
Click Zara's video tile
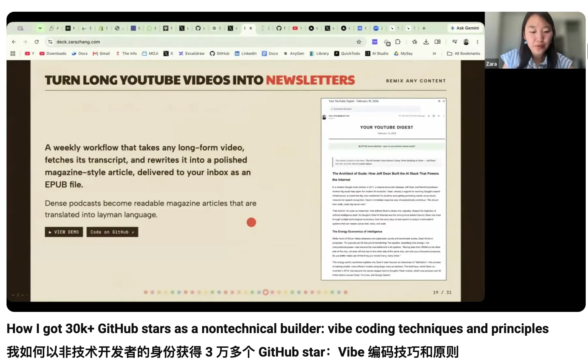click(535, 40)
